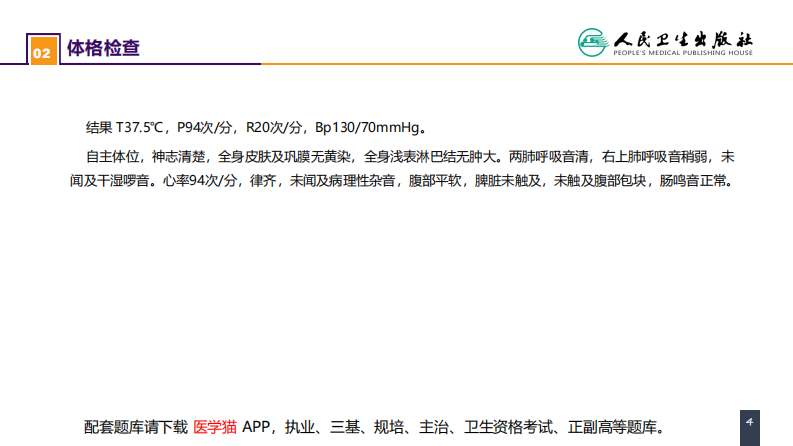Click the People's Medical Publishing House logo emblem

[x=593, y=42]
